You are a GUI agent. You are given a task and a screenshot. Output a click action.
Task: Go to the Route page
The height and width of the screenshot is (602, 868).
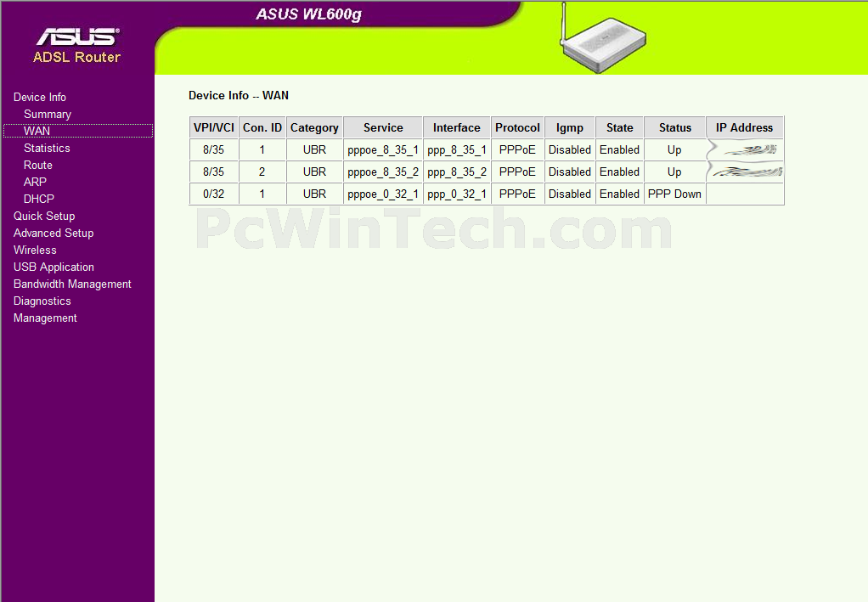[38, 166]
